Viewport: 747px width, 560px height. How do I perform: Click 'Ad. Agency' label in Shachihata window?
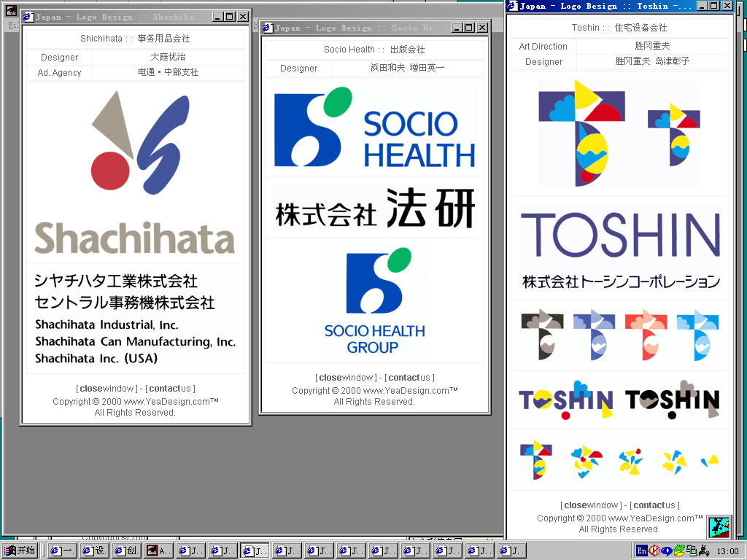[60, 73]
